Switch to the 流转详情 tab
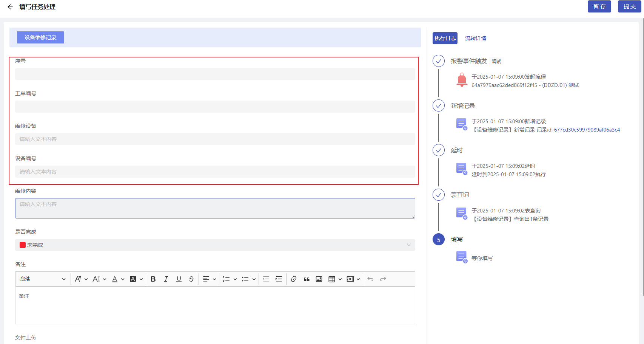The height and width of the screenshot is (344, 644). click(476, 38)
